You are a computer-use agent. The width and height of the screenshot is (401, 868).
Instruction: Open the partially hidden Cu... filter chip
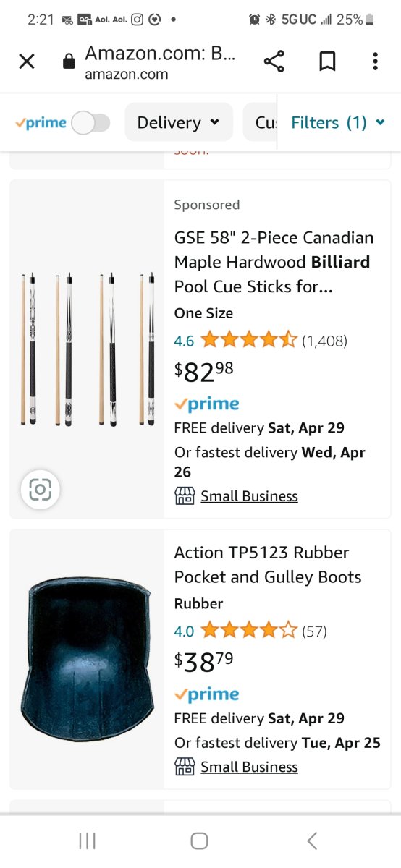(x=261, y=122)
